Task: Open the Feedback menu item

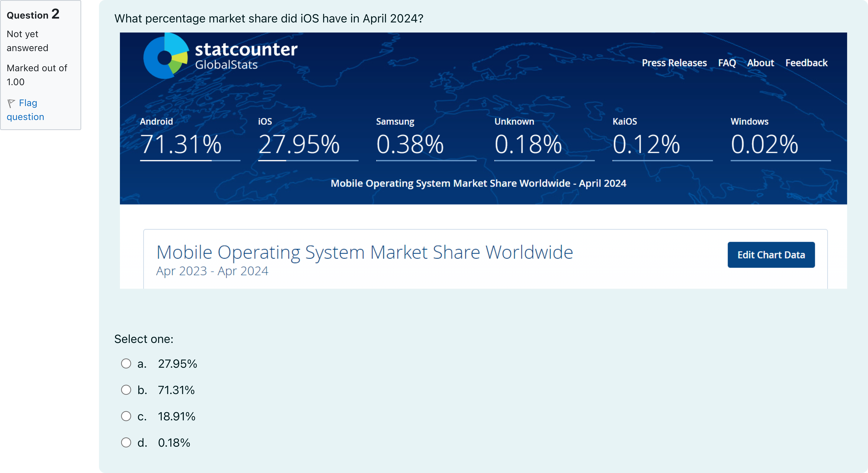Action: click(806, 63)
